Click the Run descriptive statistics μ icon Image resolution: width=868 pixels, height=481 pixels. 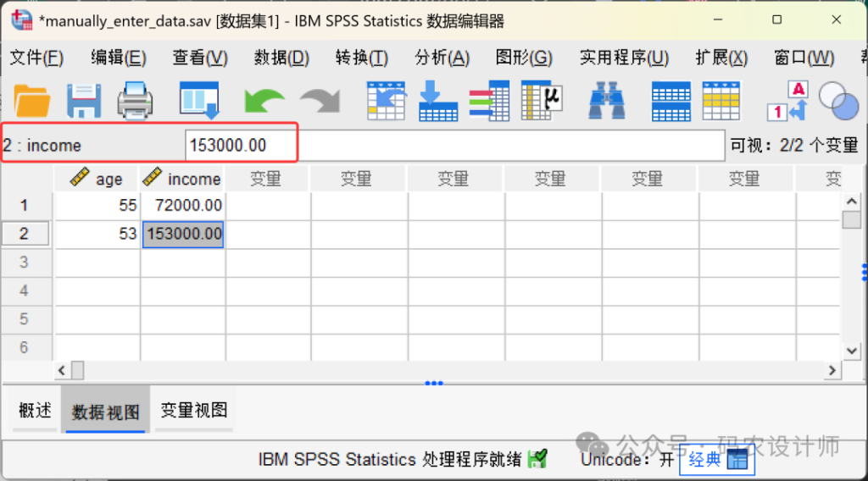[x=541, y=101]
